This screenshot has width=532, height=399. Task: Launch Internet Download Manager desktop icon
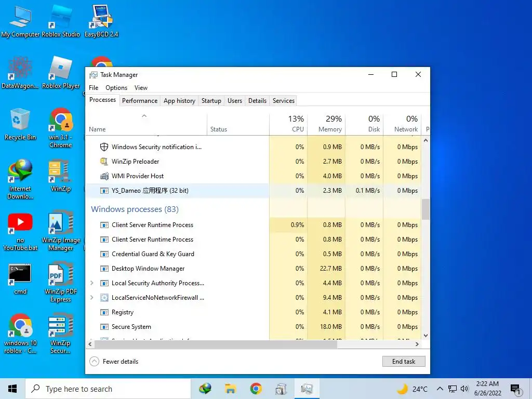[x=20, y=179]
